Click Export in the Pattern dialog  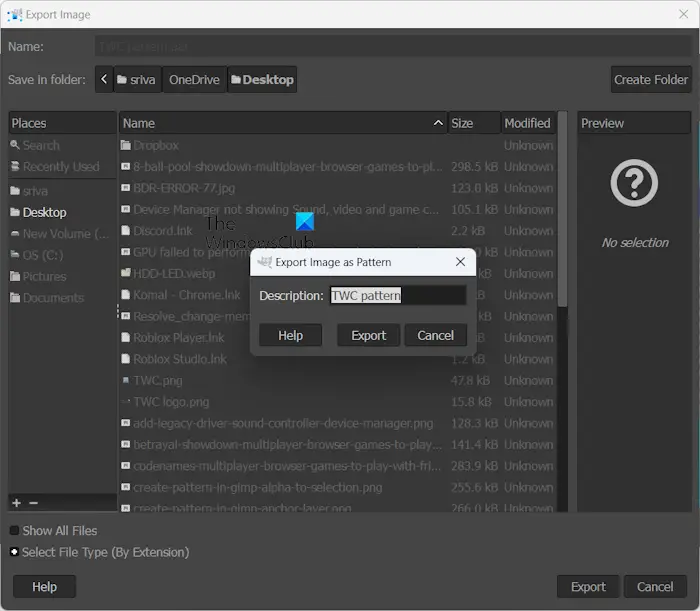pos(368,335)
